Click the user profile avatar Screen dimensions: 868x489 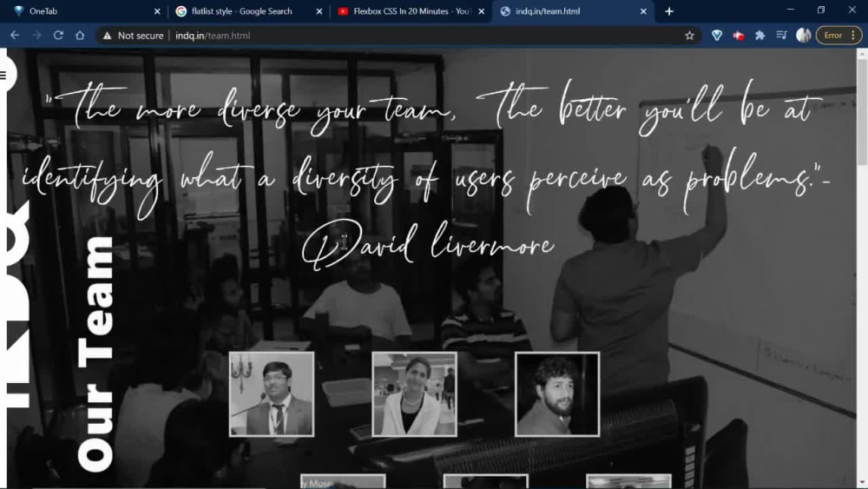(803, 36)
